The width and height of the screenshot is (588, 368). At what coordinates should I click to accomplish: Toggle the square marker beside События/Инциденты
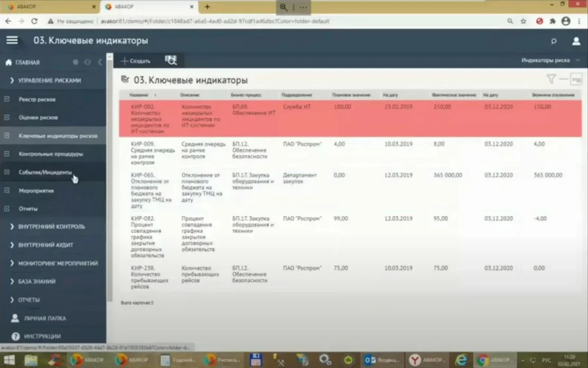pos(7,172)
